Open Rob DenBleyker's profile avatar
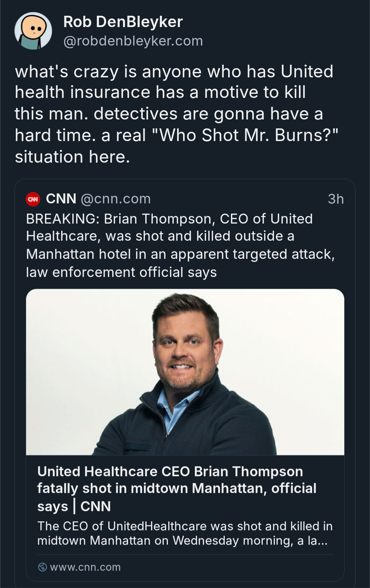370x588 pixels. click(33, 31)
